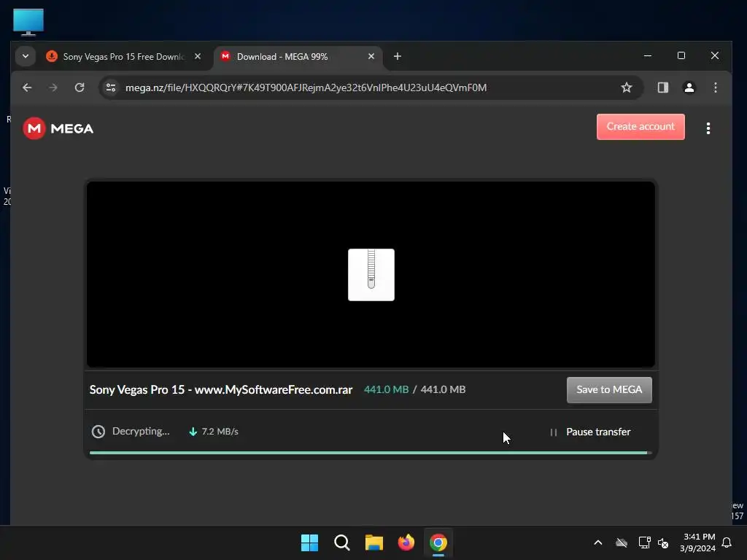The height and width of the screenshot is (560, 747).
Task: Open Windows taskbar search
Action: tap(341, 542)
